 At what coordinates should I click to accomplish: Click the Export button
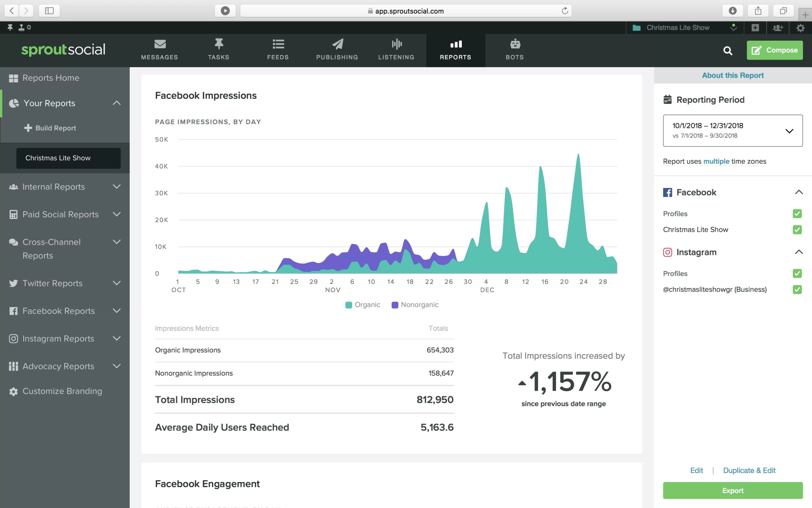coord(732,491)
